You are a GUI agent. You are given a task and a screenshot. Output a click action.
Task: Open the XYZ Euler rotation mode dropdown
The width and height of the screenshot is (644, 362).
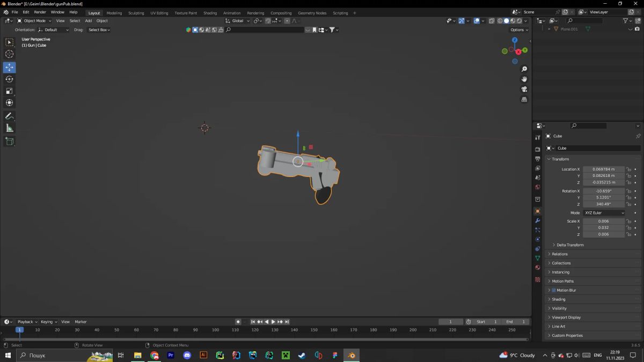604,213
